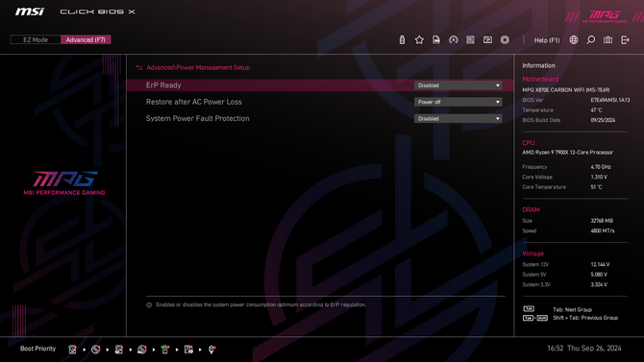644x362 pixels.
Task: Open System Power Fault Protection dropdown
Action: coord(458,119)
